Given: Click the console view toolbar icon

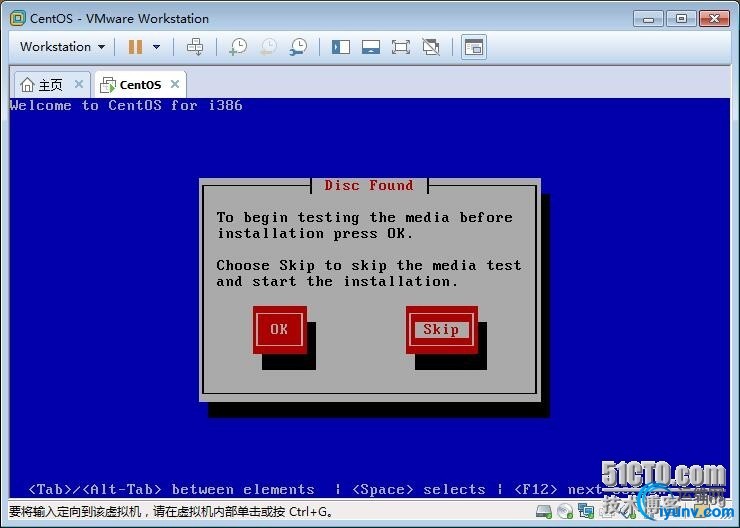Looking at the screenshot, I should pos(474,47).
